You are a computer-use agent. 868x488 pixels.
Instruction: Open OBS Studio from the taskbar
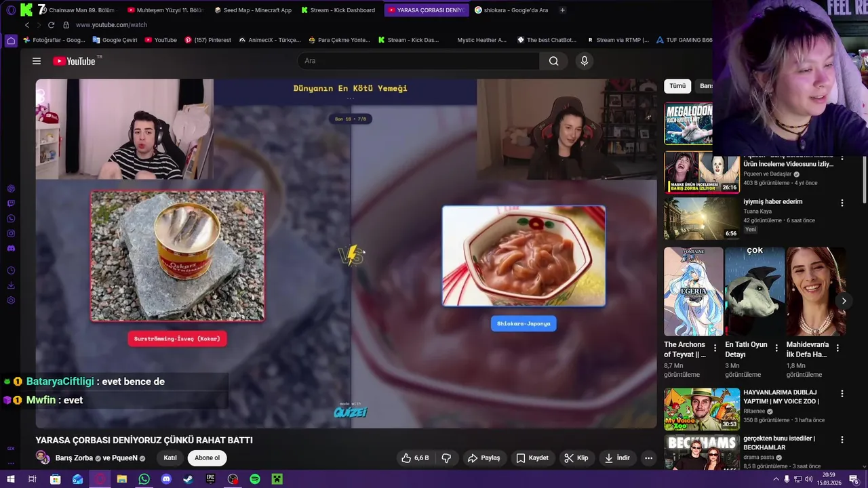click(x=233, y=479)
